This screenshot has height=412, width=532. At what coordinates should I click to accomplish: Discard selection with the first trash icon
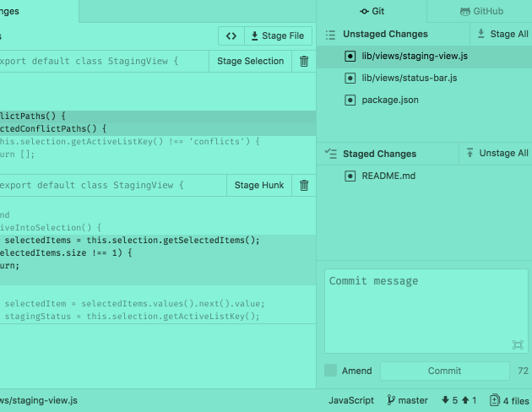click(x=304, y=62)
